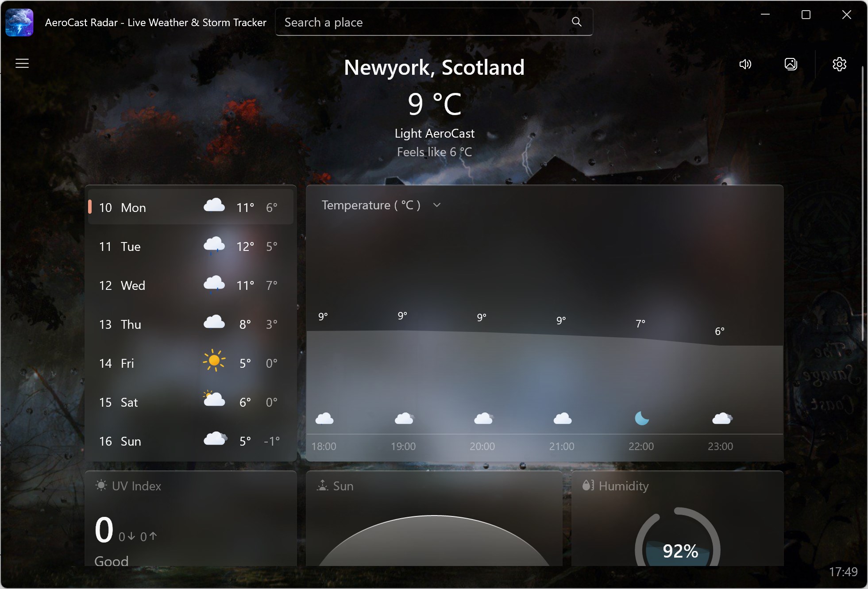
Task: Click the UV Index sun icon
Action: [101, 485]
